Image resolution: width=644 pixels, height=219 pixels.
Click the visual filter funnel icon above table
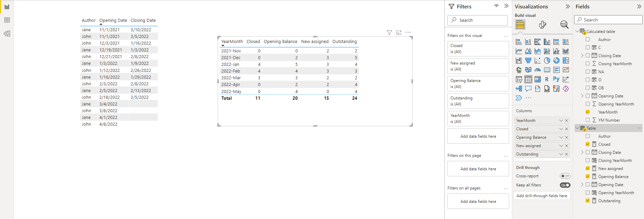tap(389, 33)
